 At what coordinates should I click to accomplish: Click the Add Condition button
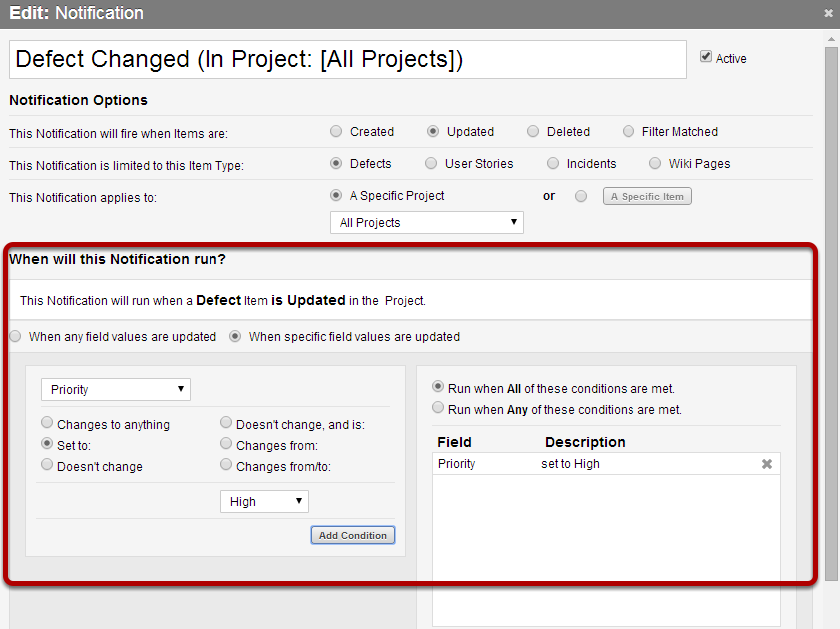tap(353, 535)
